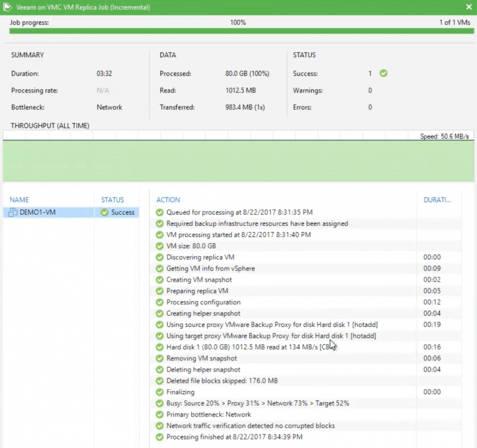The image size is (477, 448).
Task: Click check icon beside Hard disk 1 row
Action: (160, 347)
